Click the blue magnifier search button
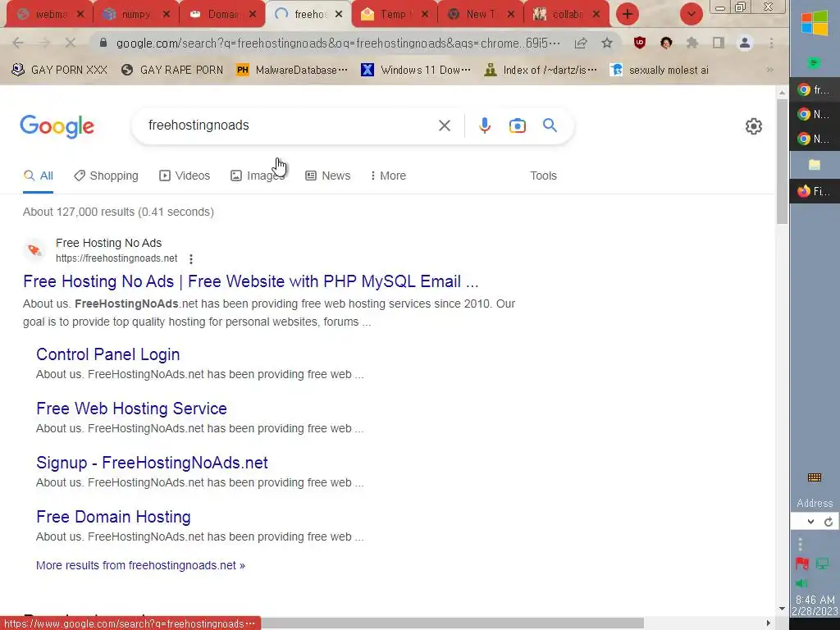This screenshot has height=630, width=840. tap(550, 126)
